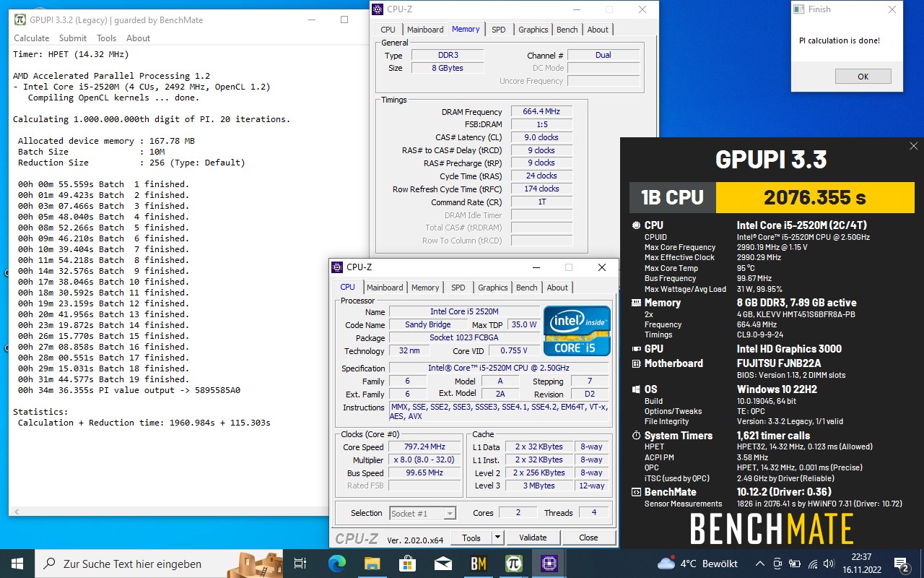The height and width of the screenshot is (578, 924).
Task: Open About tab in front CPU-Z window
Action: point(557,288)
